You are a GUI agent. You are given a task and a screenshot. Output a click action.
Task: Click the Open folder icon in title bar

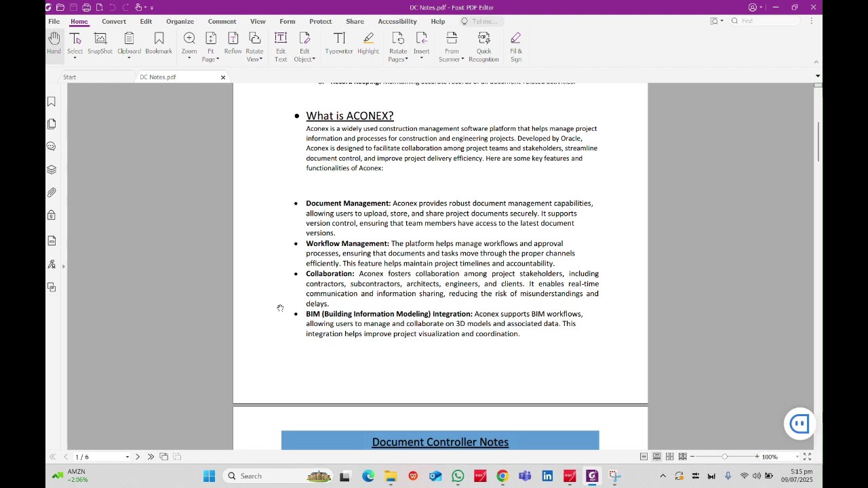pyautogui.click(x=60, y=7)
